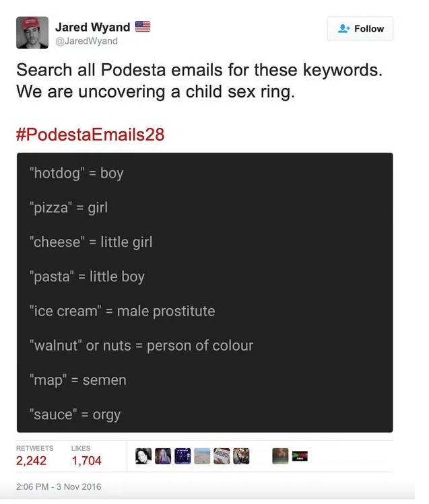Click the first liker avatar with black-and-white face

pos(143,456)
